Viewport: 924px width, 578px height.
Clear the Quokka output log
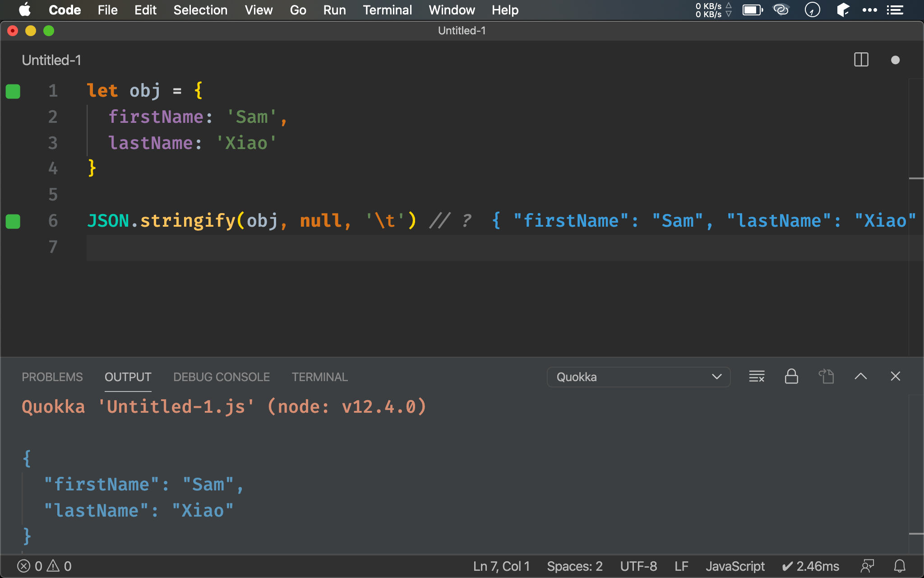coord(756,376)
